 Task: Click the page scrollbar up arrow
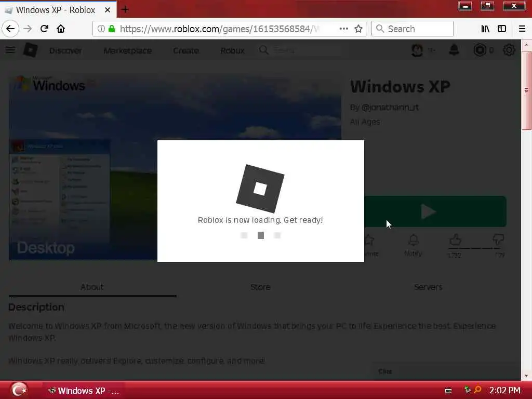(526, 45)
